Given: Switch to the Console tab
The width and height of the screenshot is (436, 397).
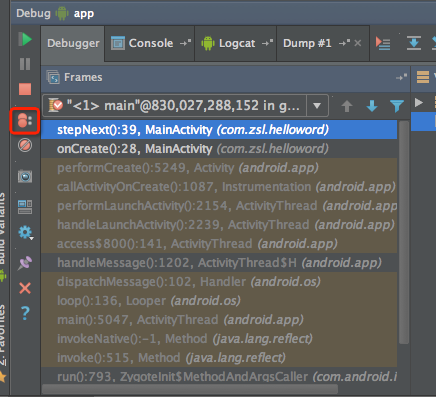Looking at the screenshot, I should pyautogui.click(x=150, y=43).
